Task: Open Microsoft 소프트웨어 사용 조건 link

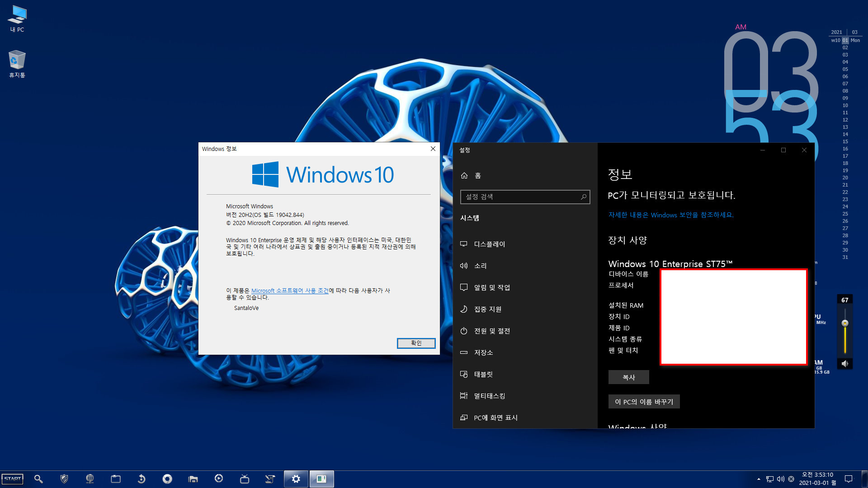Action: click(290, 291)
